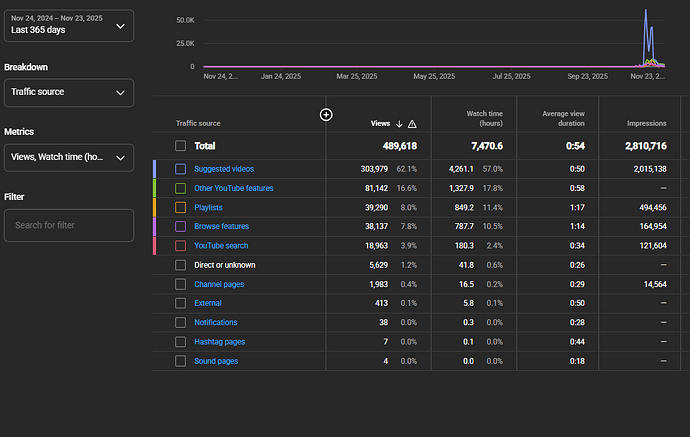Check the YouTube search row checkbox
The image size is (690, 437).
point(180,245)
